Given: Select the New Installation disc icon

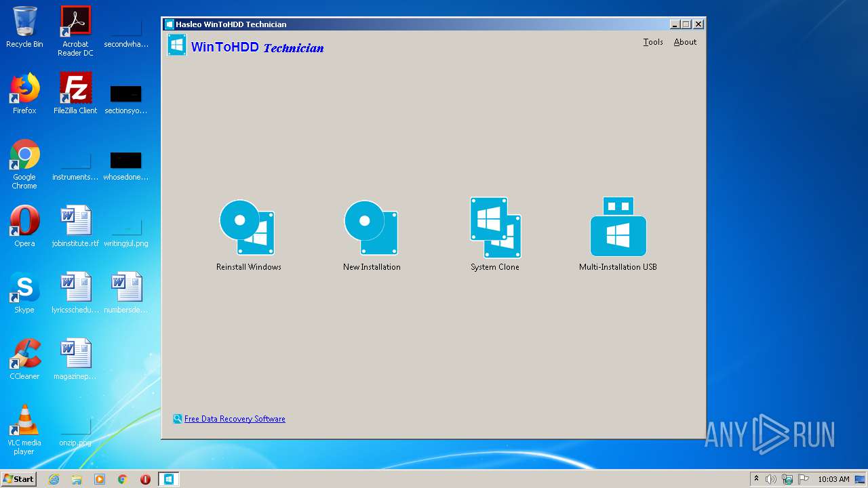Looking at the screenshot, I should coord(371,228).
